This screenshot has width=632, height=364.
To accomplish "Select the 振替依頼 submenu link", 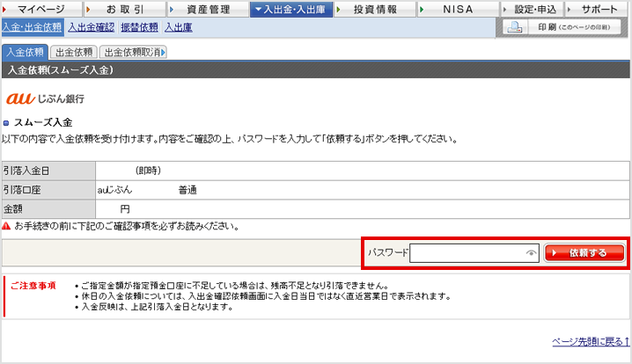I will (x=139, y=27).
